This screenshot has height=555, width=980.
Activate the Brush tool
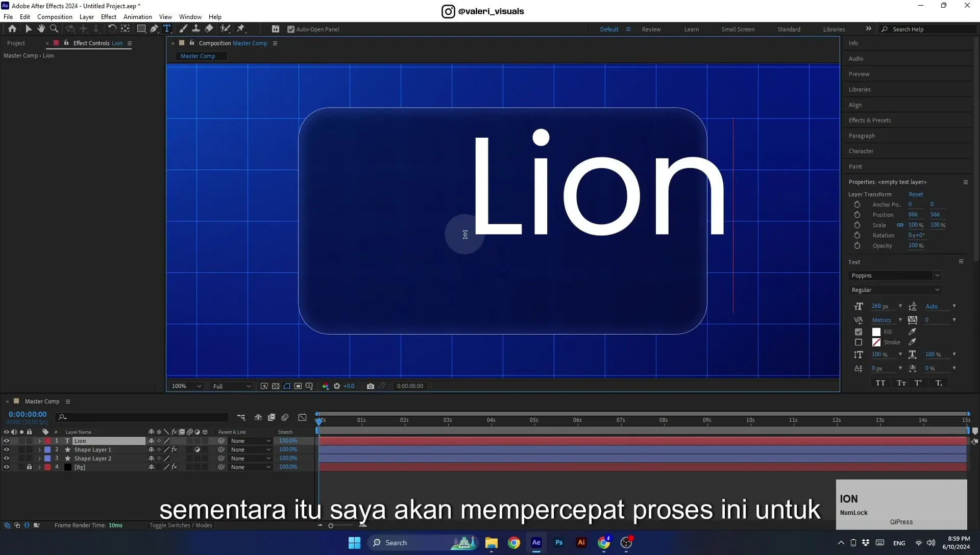[183, 29]
